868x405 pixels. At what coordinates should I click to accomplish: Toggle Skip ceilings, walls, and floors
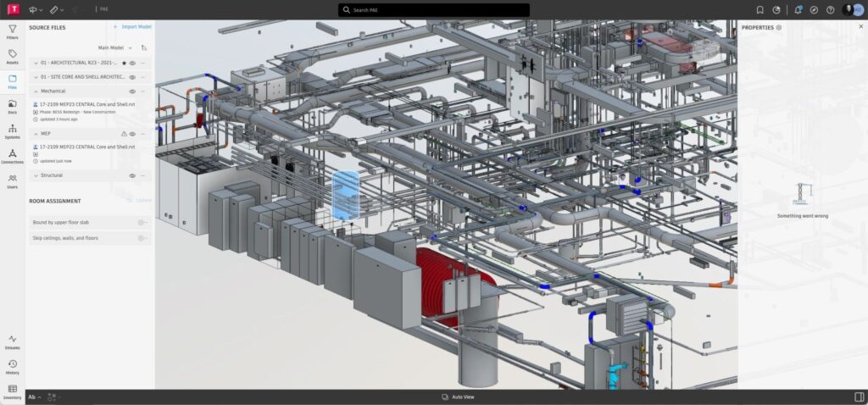pos(142,238)
